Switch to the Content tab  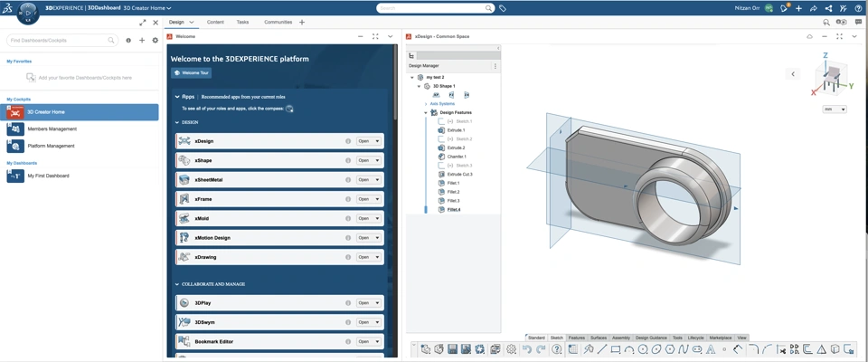[215, 23]
